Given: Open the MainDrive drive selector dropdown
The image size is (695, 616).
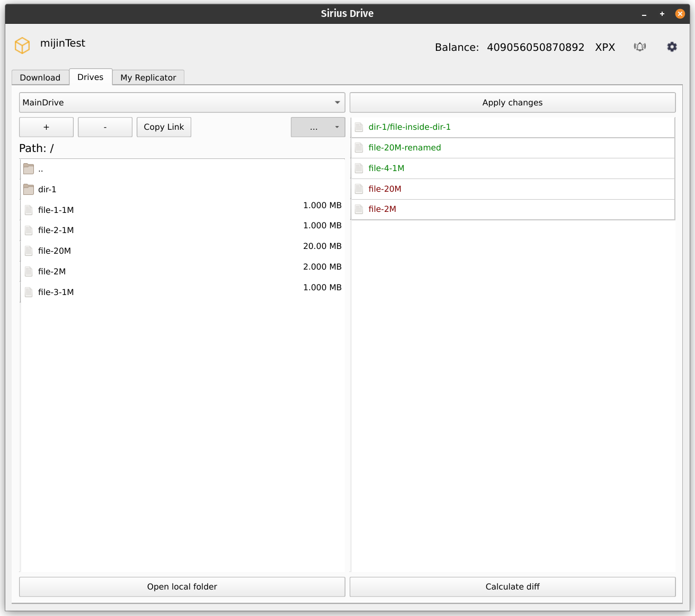Looking at the screenshot, I should pyautogui.click(x=182, y=102).
